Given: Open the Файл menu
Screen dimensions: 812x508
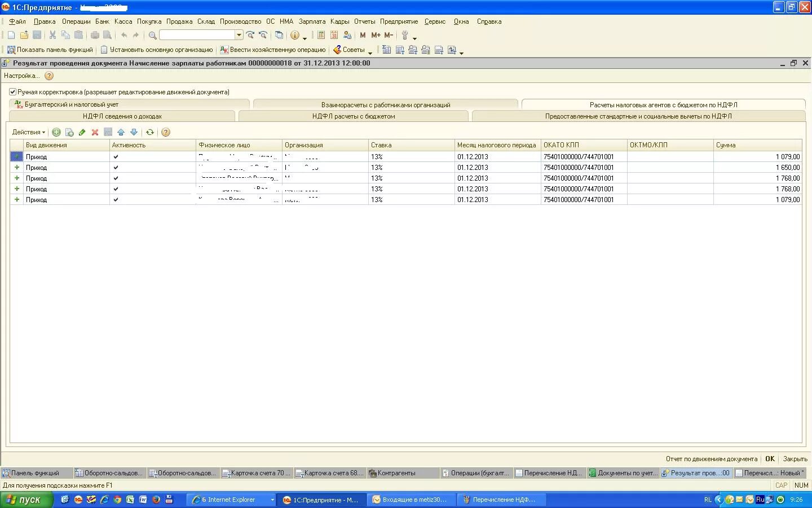Looking at the screenshot, I should click(x=17, y=21).
